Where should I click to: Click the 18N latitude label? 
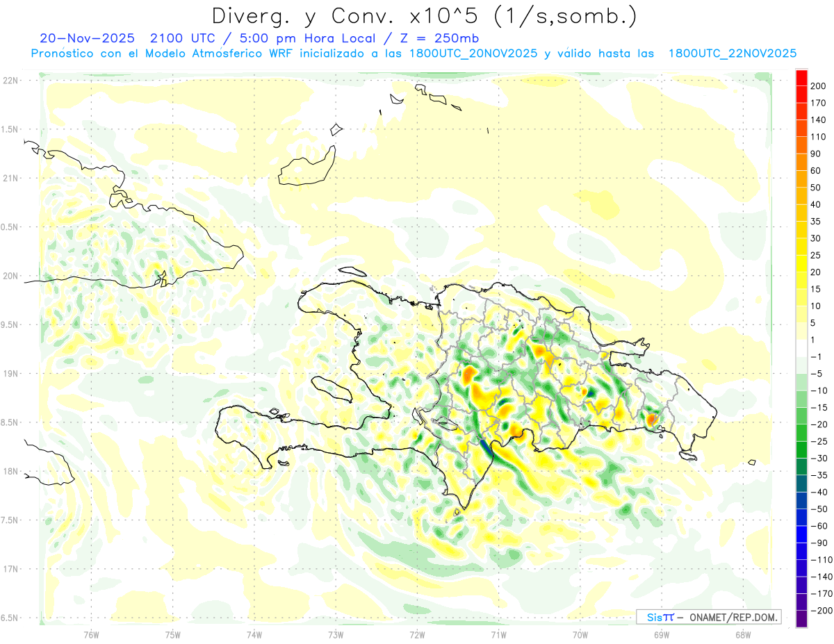click(x=10, y=472)
